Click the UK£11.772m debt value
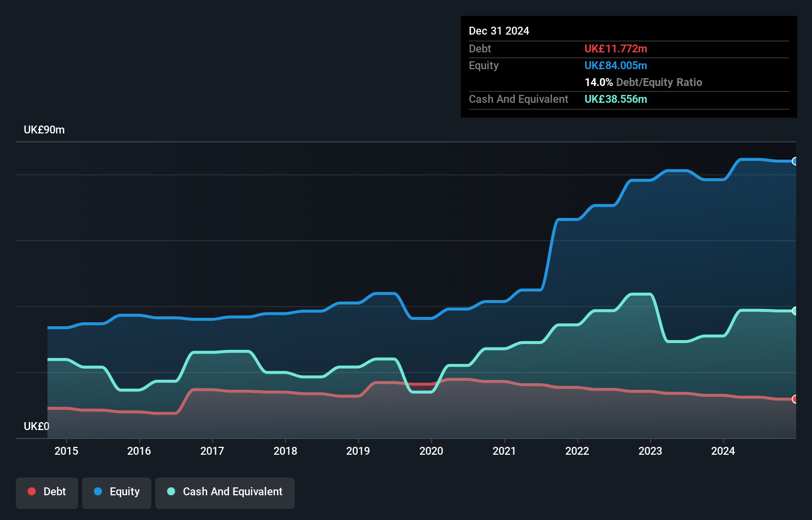 (x=616, y=48)
